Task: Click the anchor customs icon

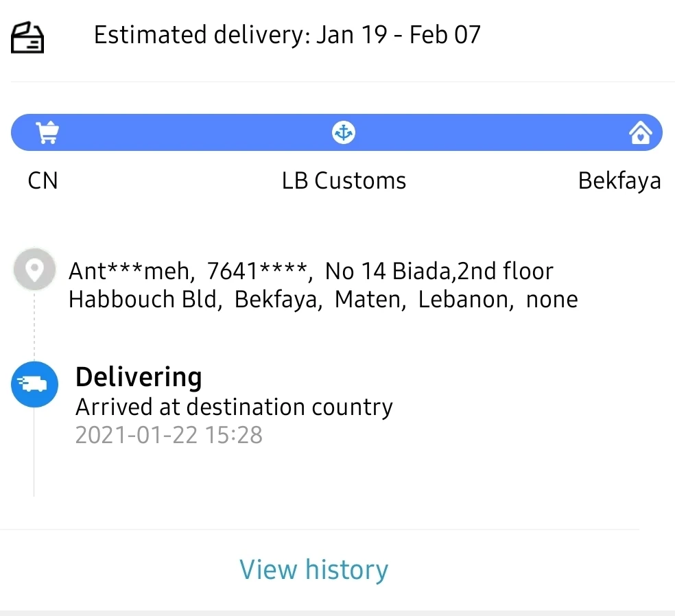Action: point(343,132)
